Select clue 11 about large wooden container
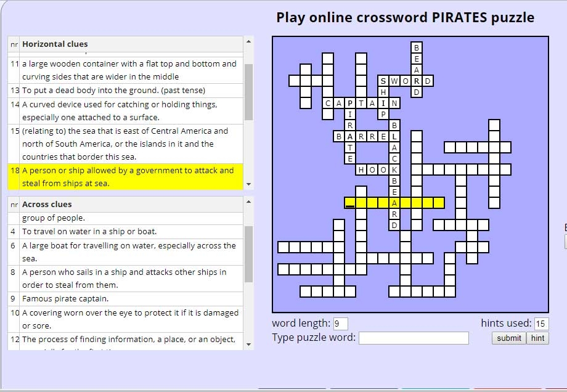 [129, 70]
